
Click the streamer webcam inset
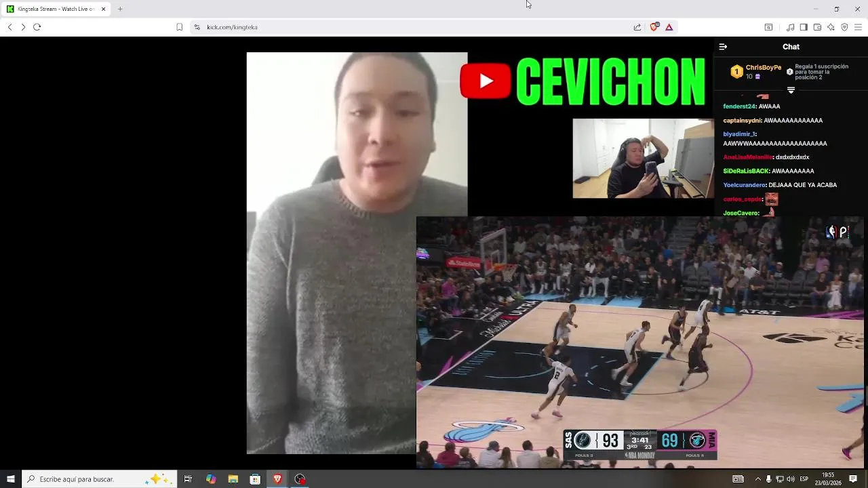(644, 159)
